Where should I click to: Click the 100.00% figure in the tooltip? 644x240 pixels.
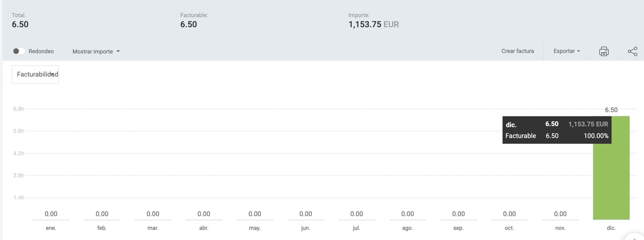(596, 136)
